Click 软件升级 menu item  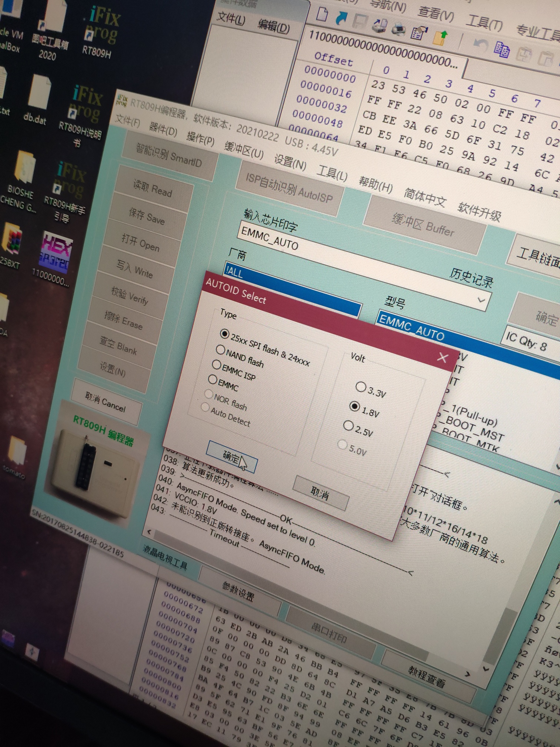(x=480, y=212)
